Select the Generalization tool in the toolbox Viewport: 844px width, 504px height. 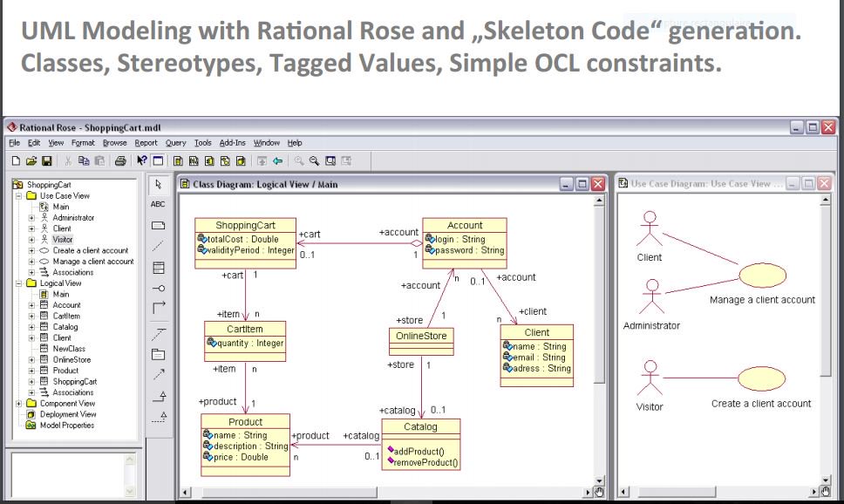click(x=159, y=396)
